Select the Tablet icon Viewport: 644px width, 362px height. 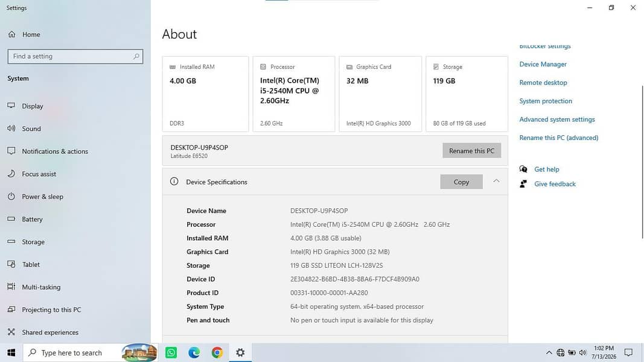click(11, 264)
